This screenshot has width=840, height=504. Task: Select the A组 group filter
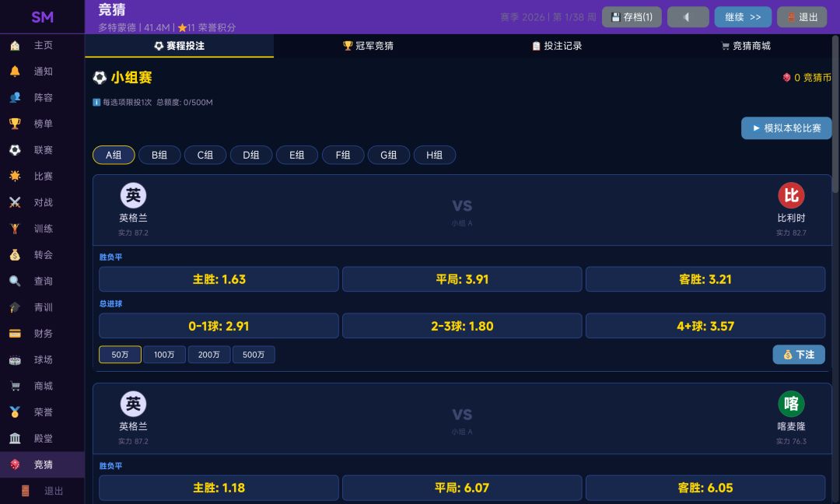[114, 156]
